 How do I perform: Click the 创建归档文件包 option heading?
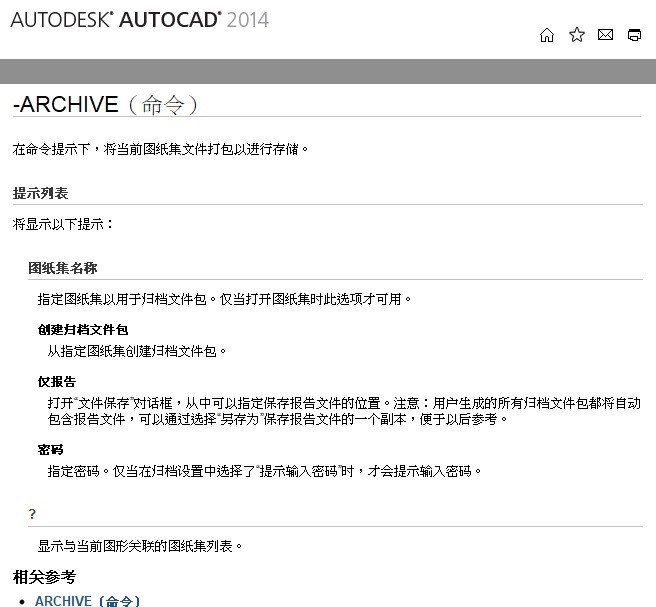pyautogui.click(x=83, y=330)
